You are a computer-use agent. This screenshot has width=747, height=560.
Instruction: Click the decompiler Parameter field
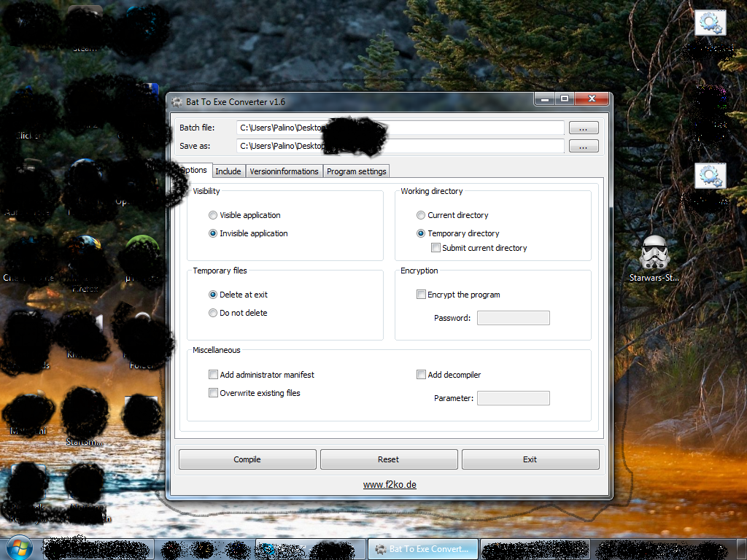(514, 398)
